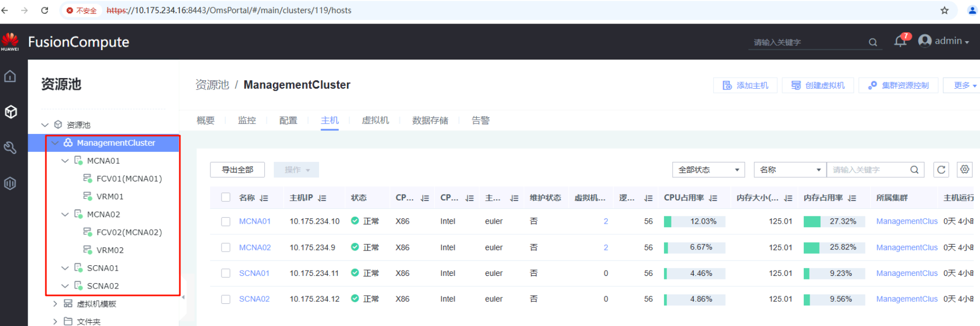Open the SCNA01 host link in table
This screenshot has width=980, height=326.
[254, 273]
